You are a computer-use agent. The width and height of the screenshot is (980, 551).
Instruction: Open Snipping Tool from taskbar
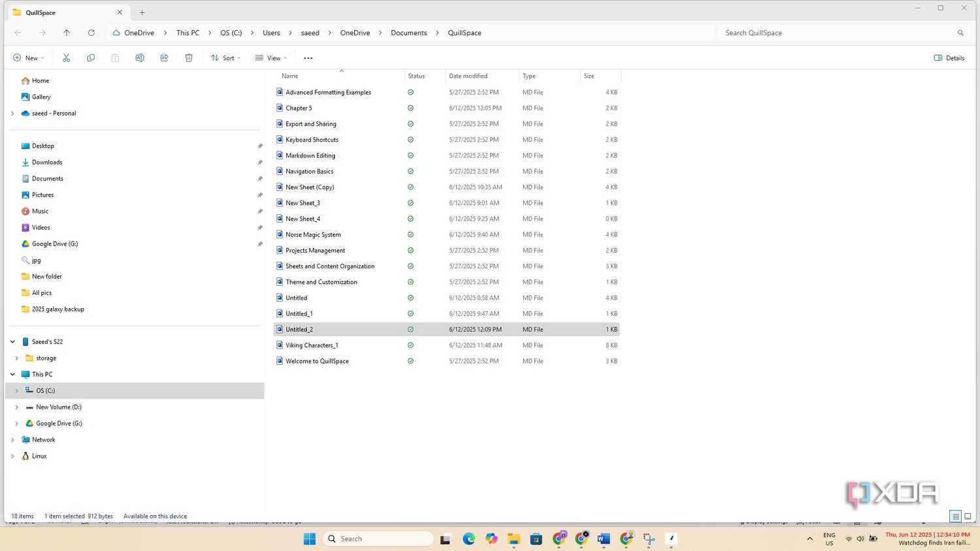tap(649, 539)
